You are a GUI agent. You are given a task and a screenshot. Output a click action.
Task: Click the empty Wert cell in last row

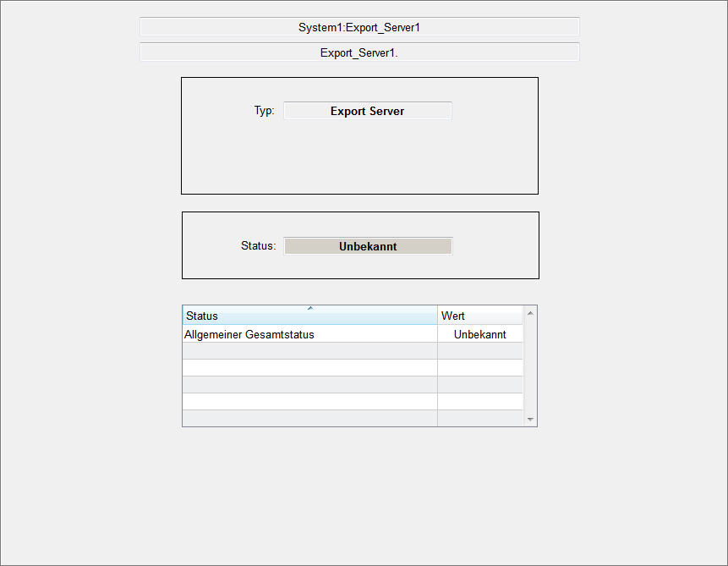pos(479,418)
